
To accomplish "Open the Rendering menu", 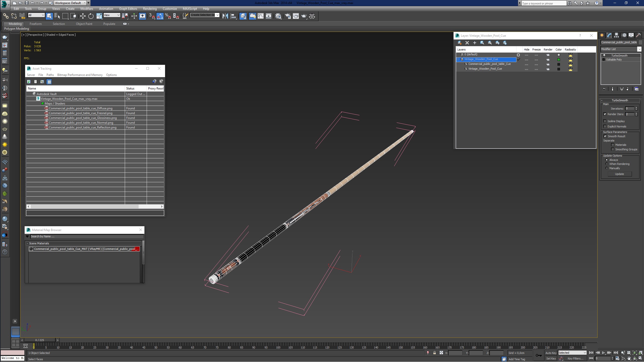I will coord(150,9).
